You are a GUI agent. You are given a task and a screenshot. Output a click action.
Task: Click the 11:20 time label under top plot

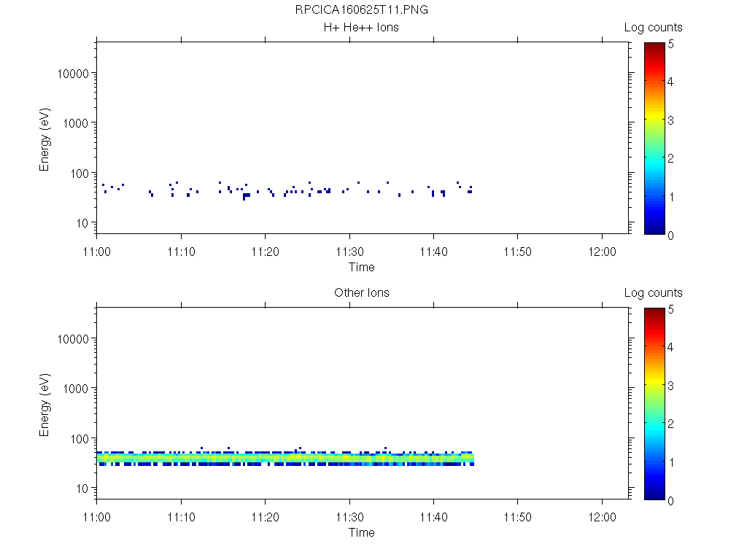[x=266, y=252]
